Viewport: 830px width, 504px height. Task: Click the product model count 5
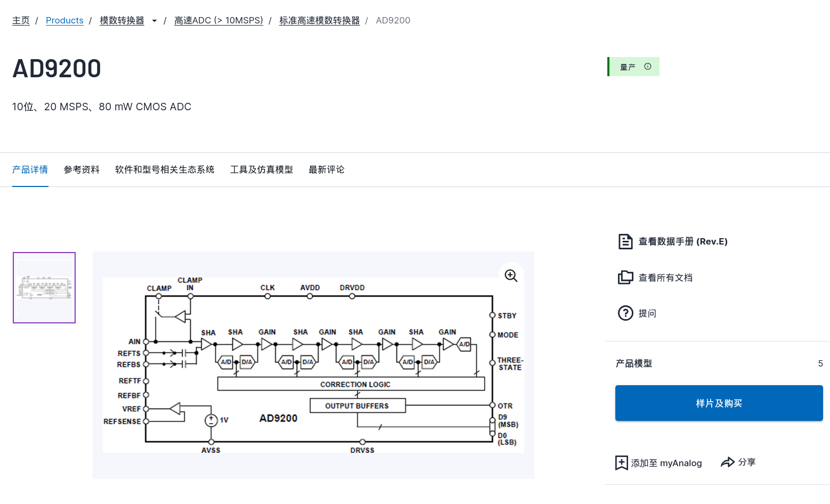820,363
